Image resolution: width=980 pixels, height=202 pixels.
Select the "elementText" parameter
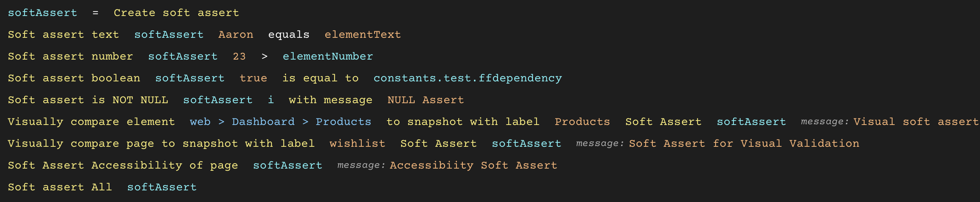point(362,35)
